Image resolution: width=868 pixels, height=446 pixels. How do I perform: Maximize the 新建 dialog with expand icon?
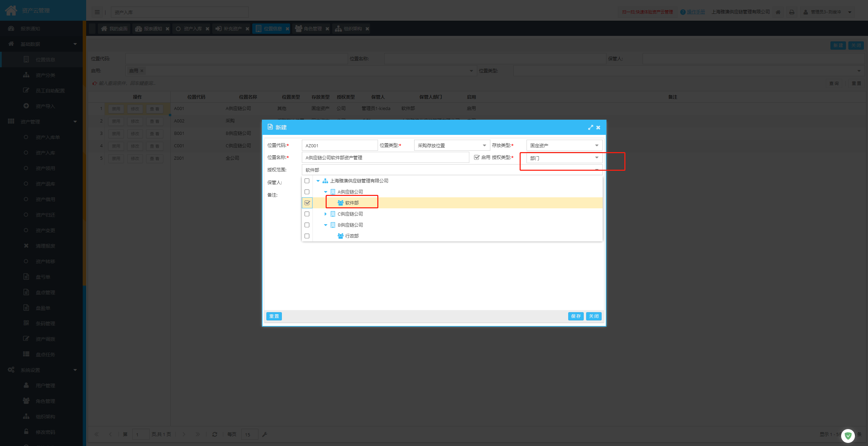[590, 128]
